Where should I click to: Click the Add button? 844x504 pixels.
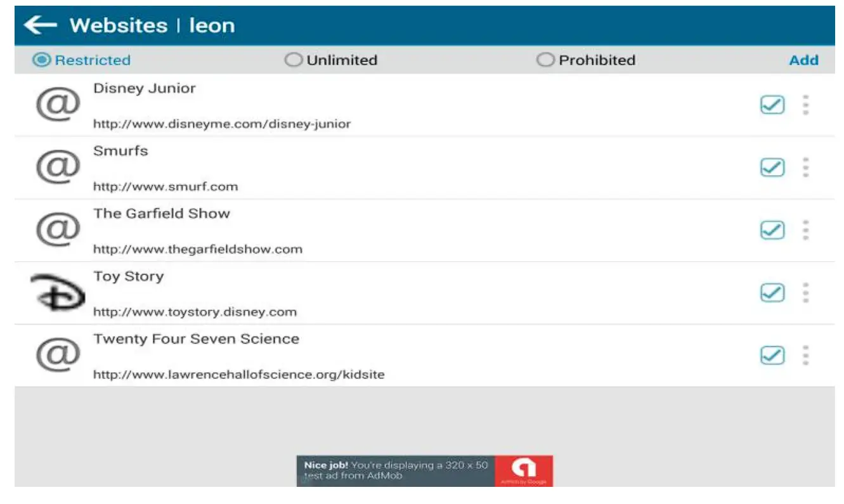coord(803,60)
